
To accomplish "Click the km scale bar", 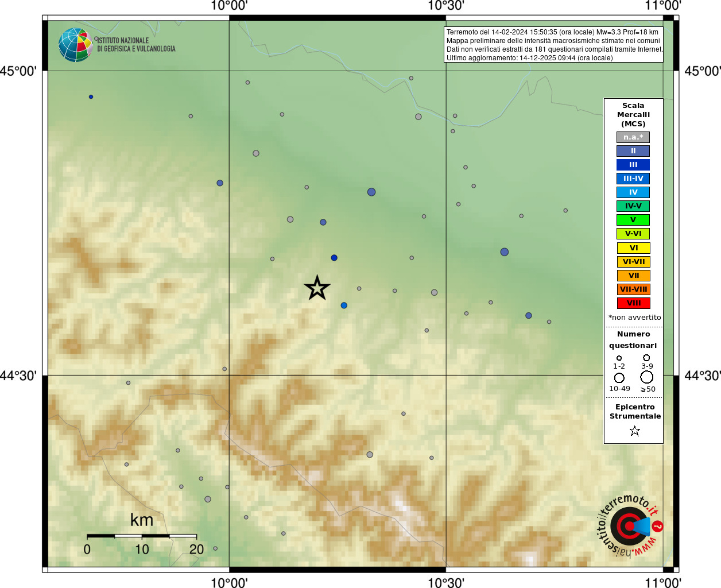I will (x=142, y=536).
